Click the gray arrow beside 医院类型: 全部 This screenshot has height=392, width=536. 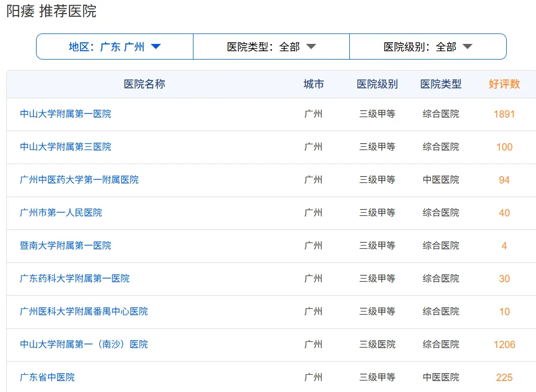click(311, 47)
